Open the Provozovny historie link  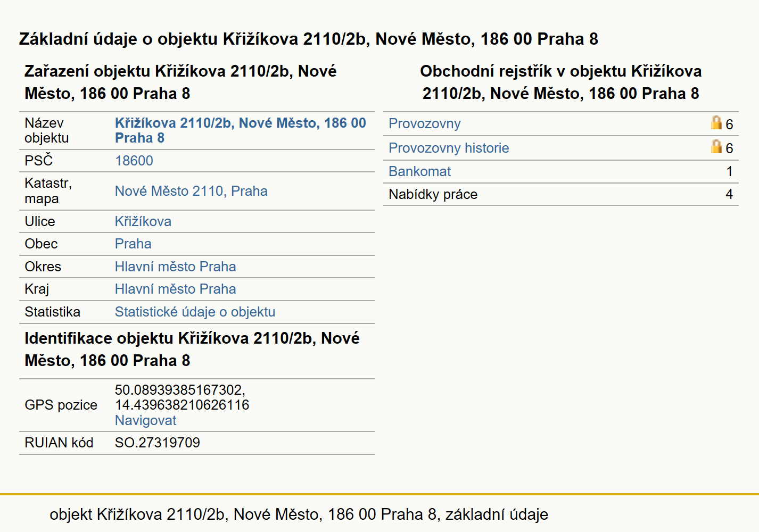(x=449, y=148)
